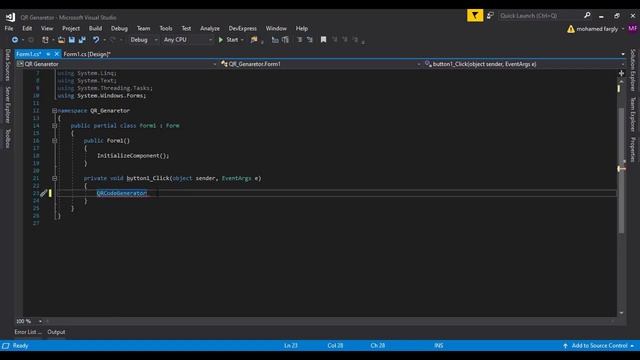Click the split editor icon above the scrollbar
Screen dimensions: 640x360
coord(621,73)
